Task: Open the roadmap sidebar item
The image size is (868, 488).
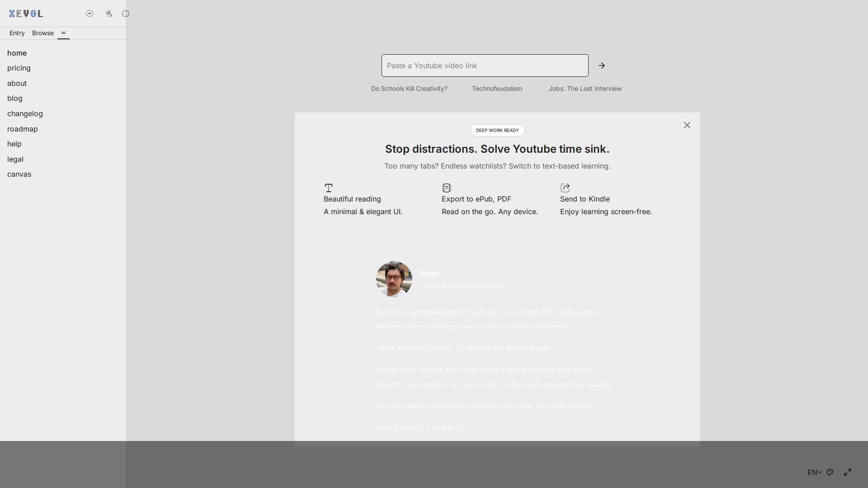Action: (x=23, y=129)
